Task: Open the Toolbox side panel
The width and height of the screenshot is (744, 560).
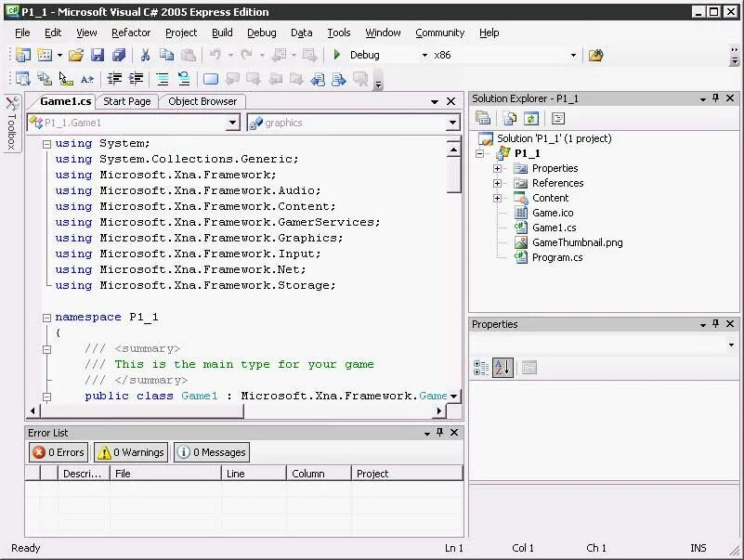Action: pos(12,124)
